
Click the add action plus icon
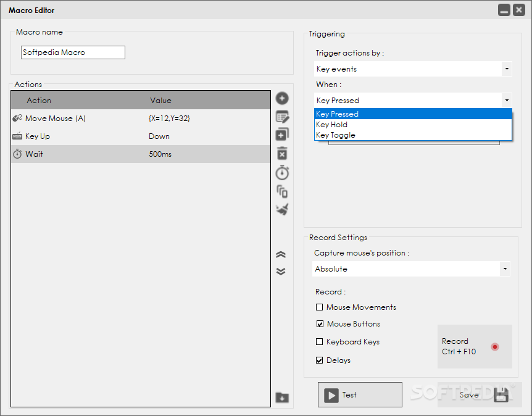click(282, 98)
